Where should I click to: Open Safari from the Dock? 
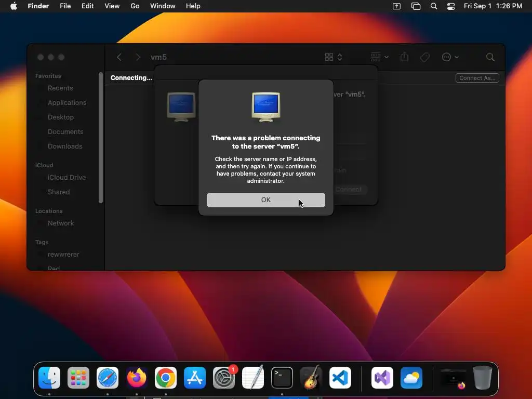108,378
